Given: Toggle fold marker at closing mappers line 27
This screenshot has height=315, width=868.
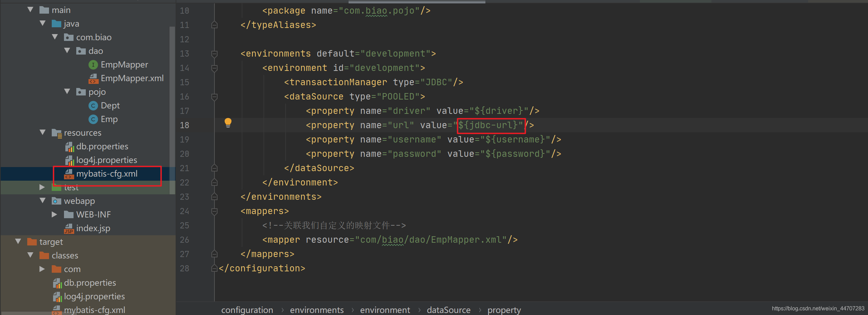Looking at the screenshot, I should point(214,254).
